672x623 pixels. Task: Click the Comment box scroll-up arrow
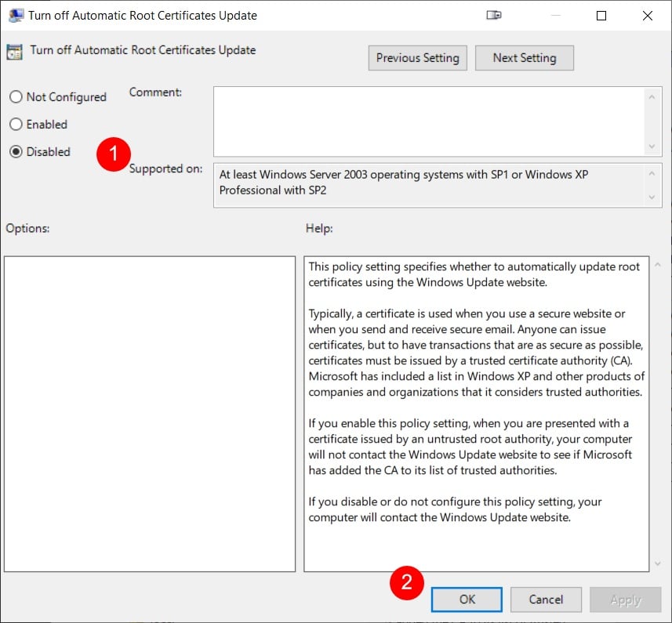[653, 96]
